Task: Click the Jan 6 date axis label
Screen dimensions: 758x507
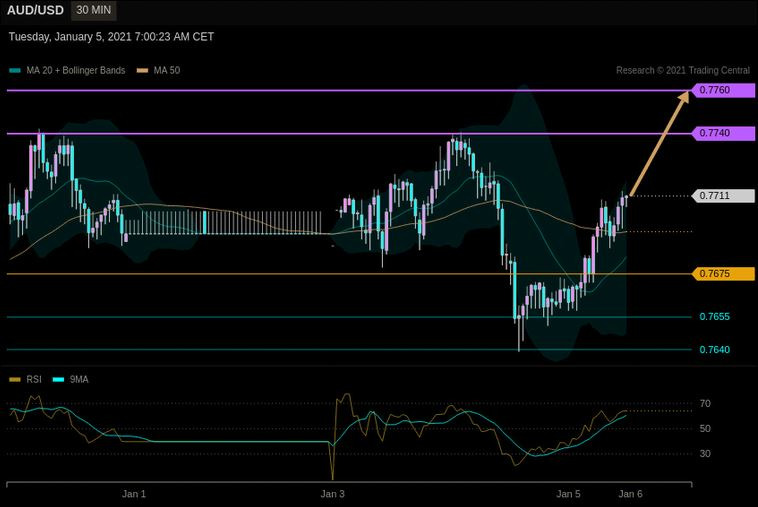Action: point(630,494)
